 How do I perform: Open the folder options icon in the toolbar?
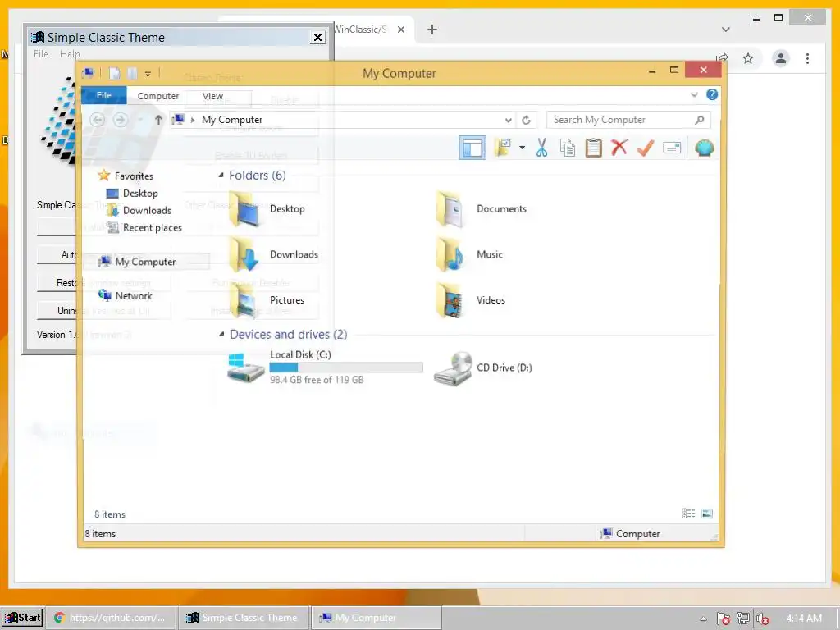(x=503, y=148)
